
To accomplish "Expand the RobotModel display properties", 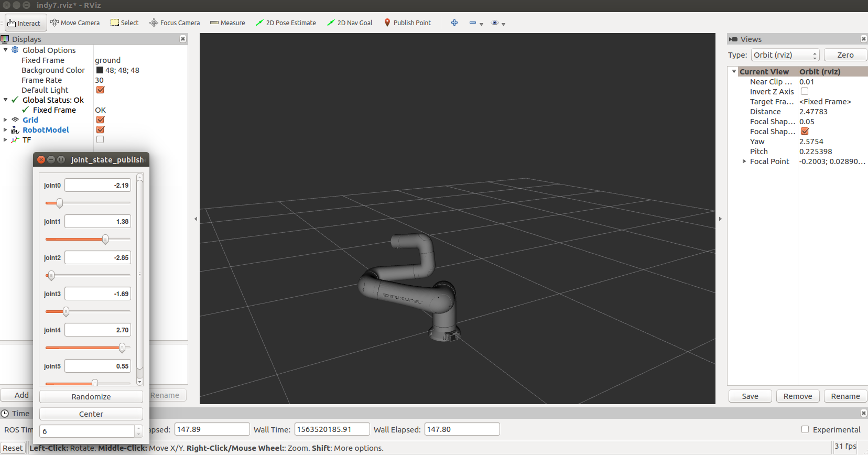I will [x=6, y=129].
